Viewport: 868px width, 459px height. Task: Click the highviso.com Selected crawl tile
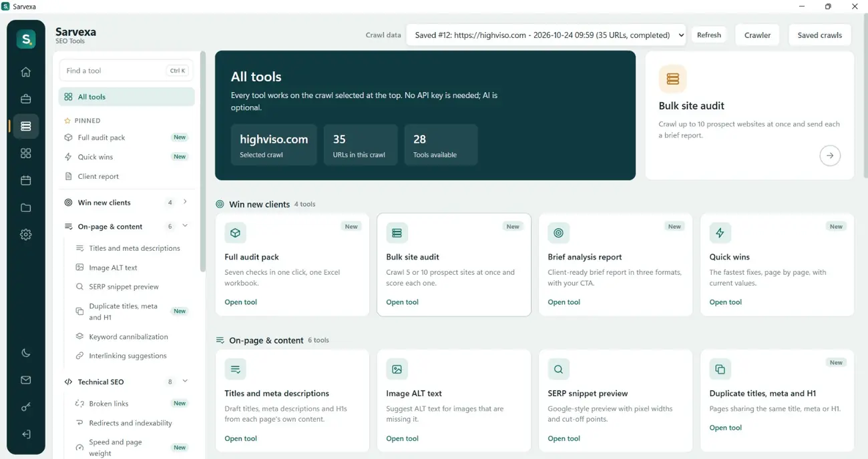274,145
